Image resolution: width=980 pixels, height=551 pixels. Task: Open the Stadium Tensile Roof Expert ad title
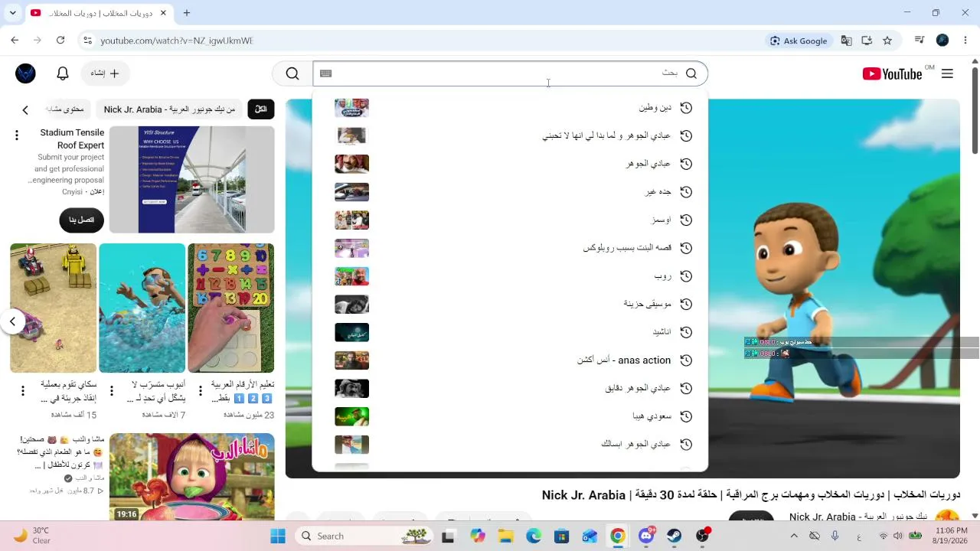(71, 139)
